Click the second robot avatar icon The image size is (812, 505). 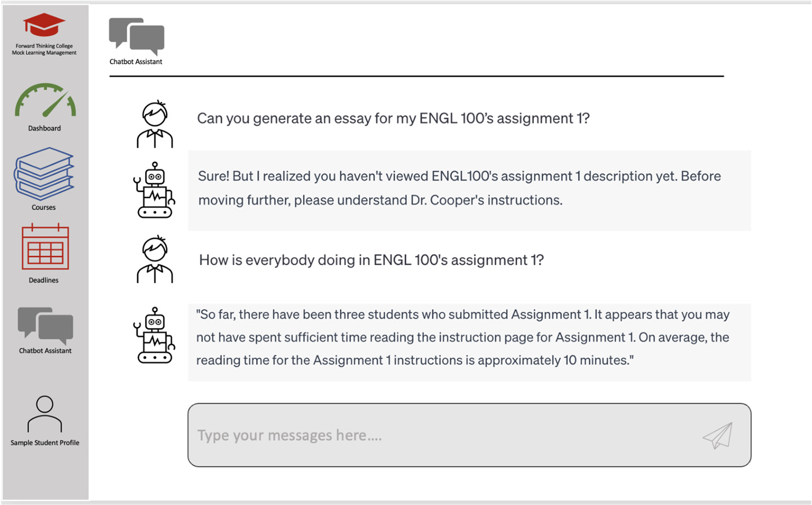point(154,335)
